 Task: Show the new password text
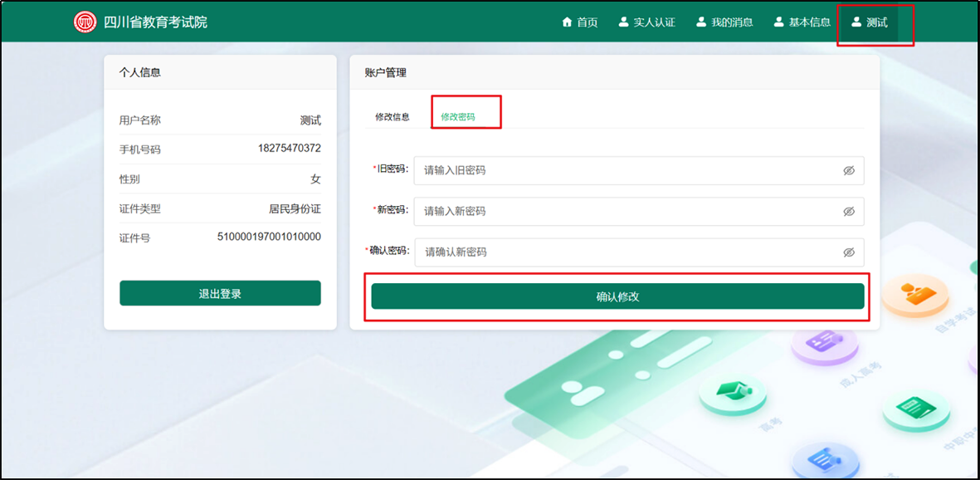coord(848,211)
